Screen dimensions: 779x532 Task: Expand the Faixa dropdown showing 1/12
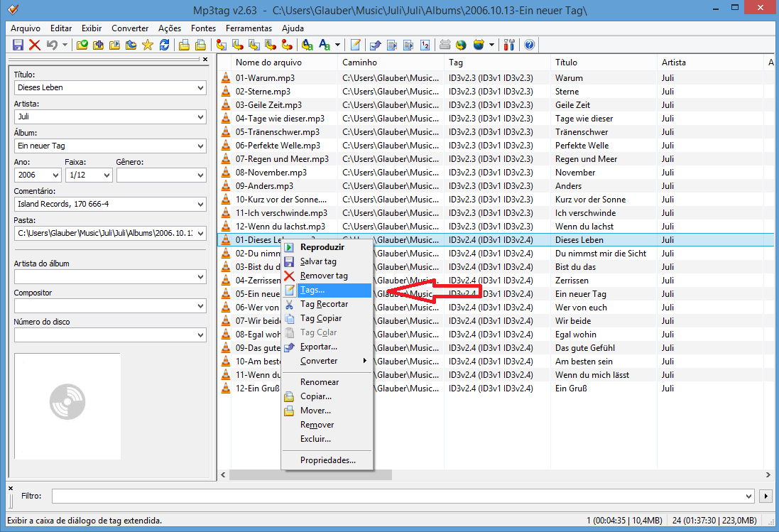click(107, 175)
